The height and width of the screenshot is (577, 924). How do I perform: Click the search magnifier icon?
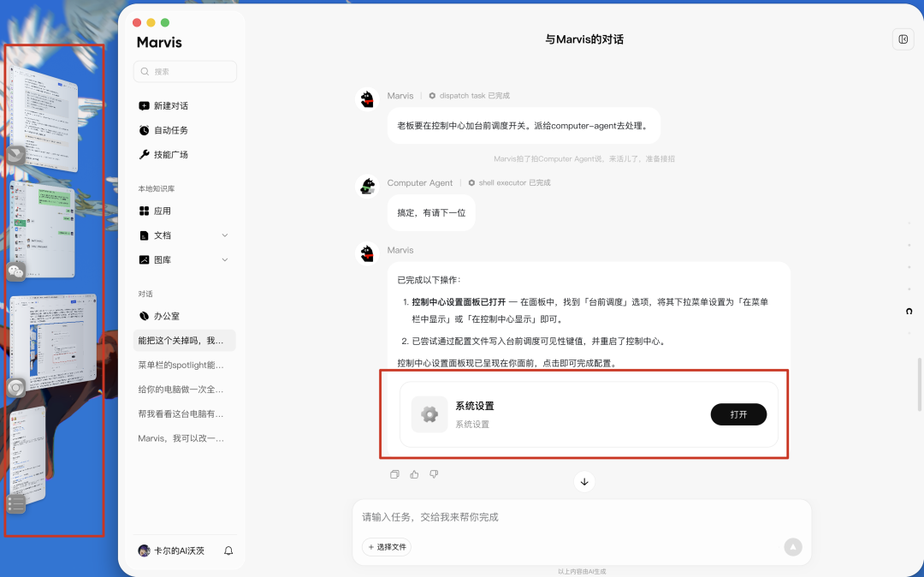pos(145,71)
